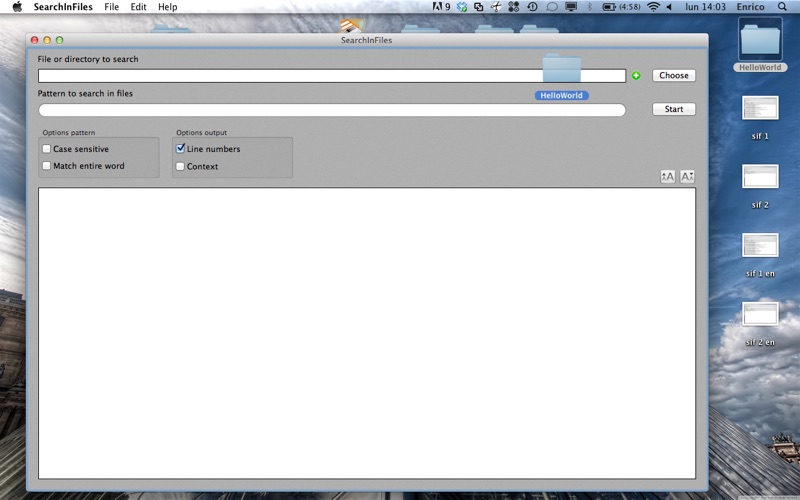Click the Dropbox menu bar icon
Screen dimensions: 800x500
click(x=462, y=7)
